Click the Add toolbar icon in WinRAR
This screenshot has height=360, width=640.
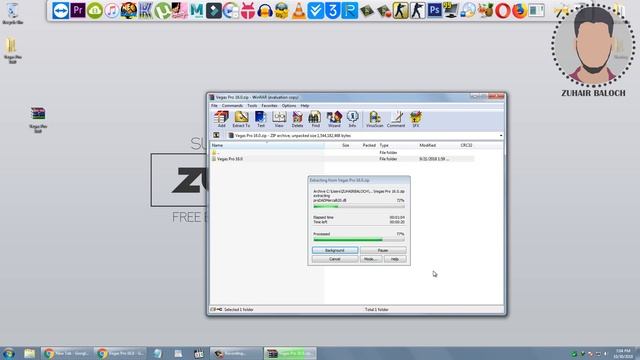221,119
